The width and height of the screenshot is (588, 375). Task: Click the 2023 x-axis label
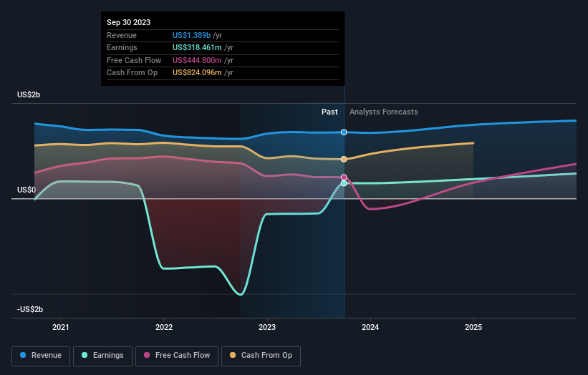[267, 327]
